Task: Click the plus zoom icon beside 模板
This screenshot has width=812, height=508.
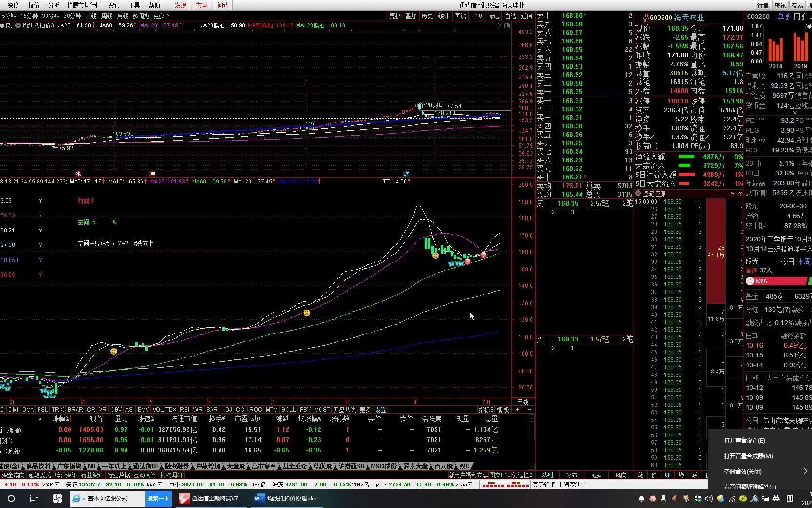Action: pyautogui.click(x=518, y=410)
